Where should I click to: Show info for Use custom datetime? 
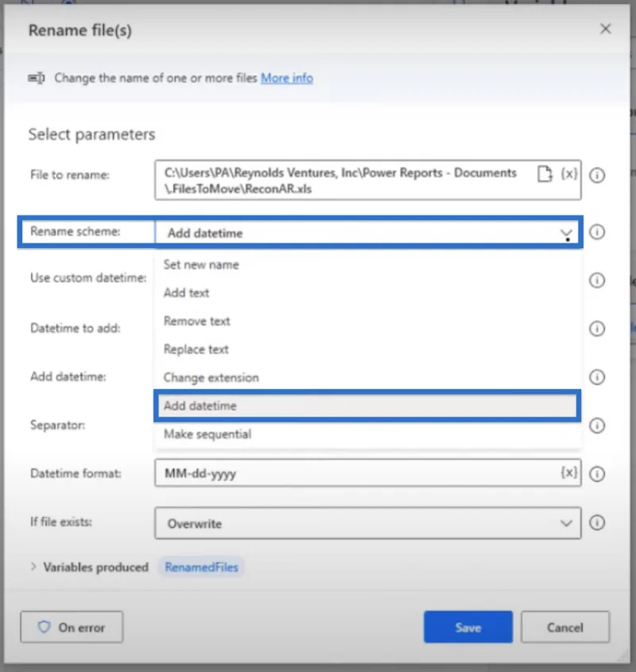(x=597, y=280)
